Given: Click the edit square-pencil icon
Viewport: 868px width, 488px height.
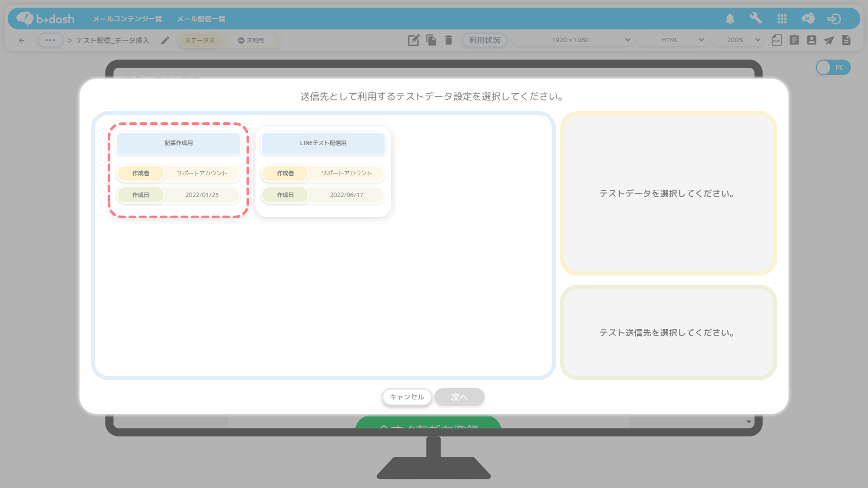Looking at the screenshot, I should (x=413, y=40).
